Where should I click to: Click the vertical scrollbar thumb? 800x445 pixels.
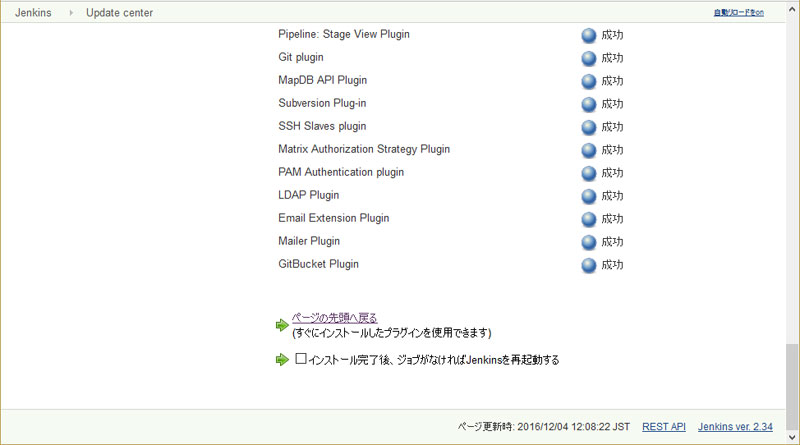pyautogui.click(x=792, y=387)
